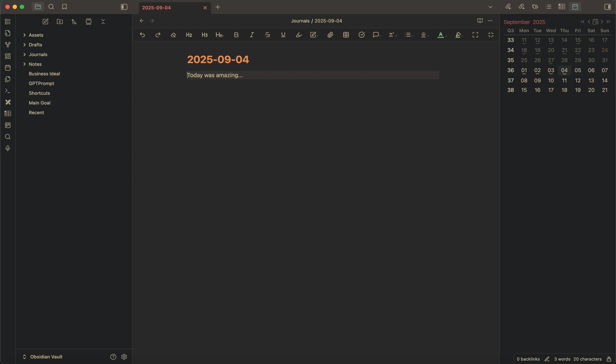Insert a table from the toolbar
Screen dimensions: 616x364
click(x=346, y=35)
